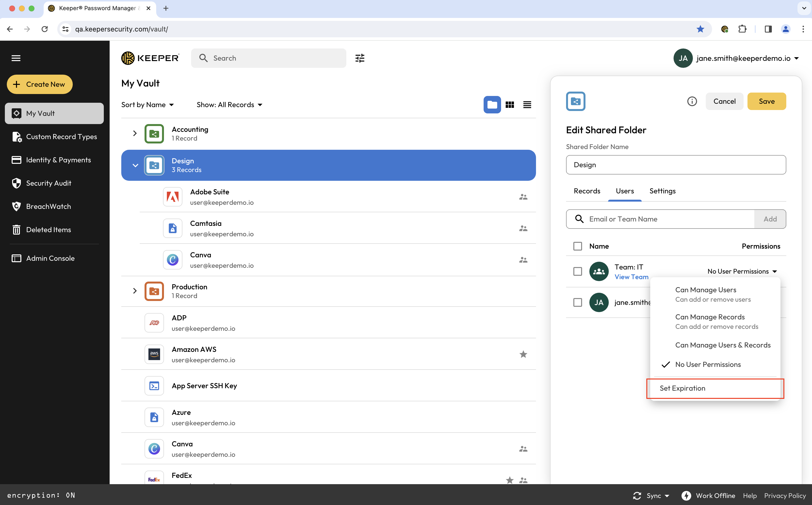Click the folder view icon

tap(492, 105)
